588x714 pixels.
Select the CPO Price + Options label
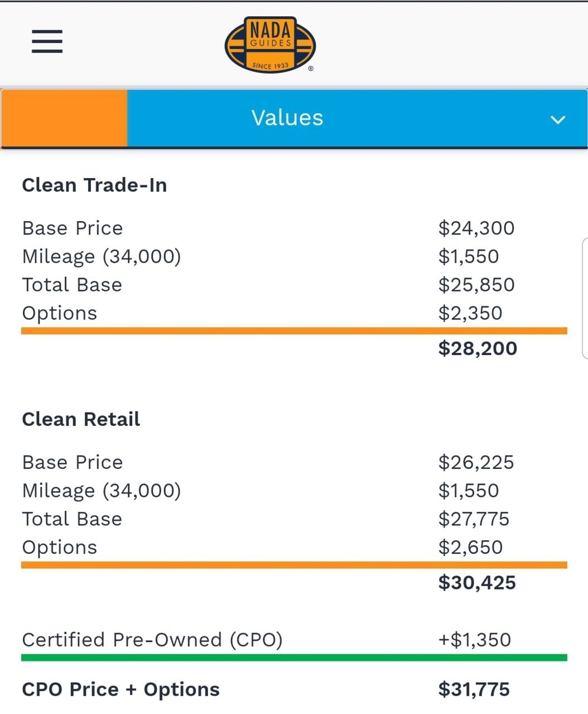[x=121, y=689]
